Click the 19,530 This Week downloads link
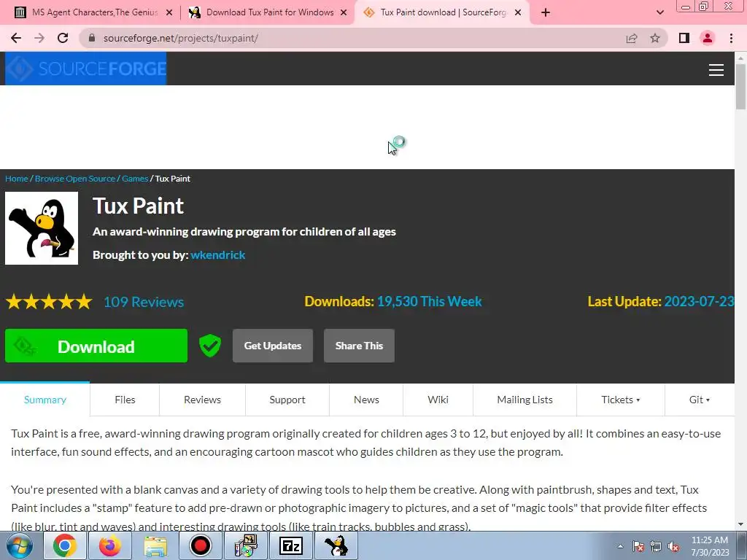 tap(429, 301)
